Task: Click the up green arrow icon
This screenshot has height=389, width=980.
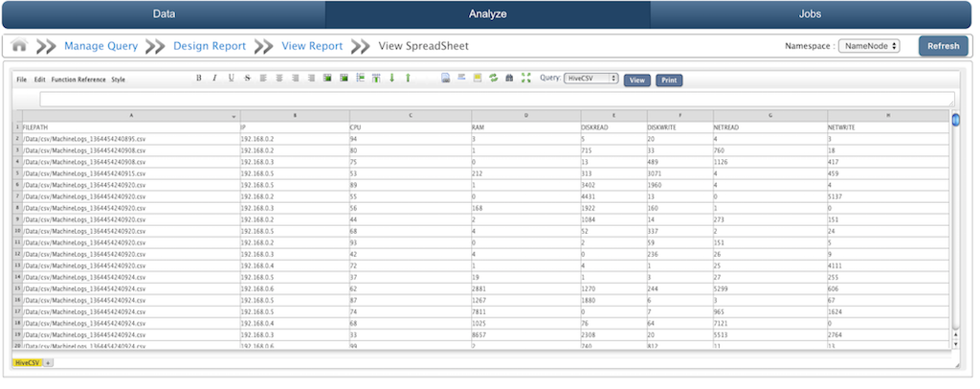Action: coord(408,79)
